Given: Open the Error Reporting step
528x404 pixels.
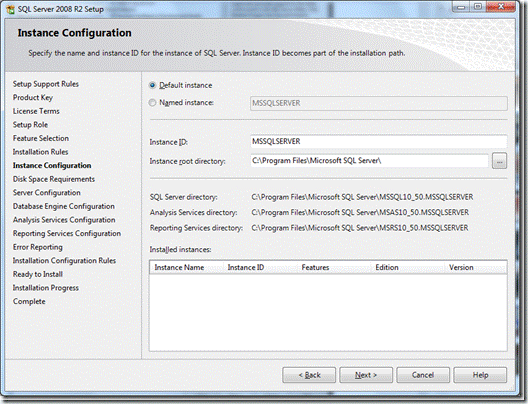Looking at the screenshot, I should coord(38,247).
